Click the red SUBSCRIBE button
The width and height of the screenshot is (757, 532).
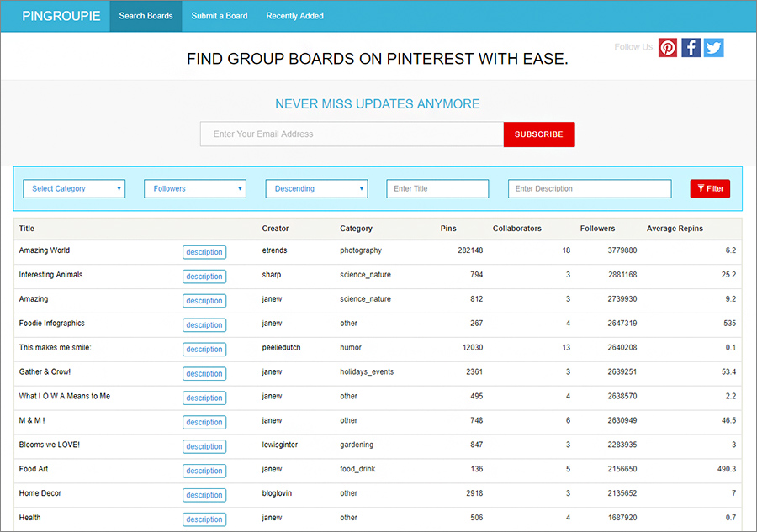pos(539,134)
